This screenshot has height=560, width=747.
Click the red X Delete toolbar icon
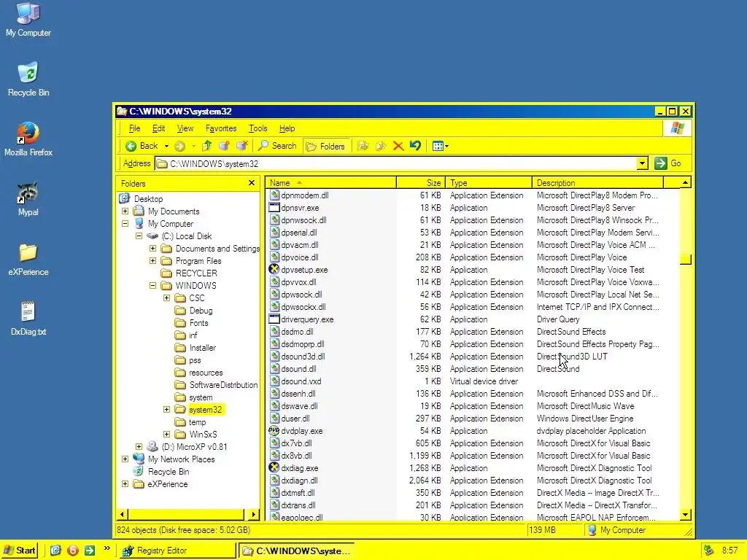click(398, 146)
